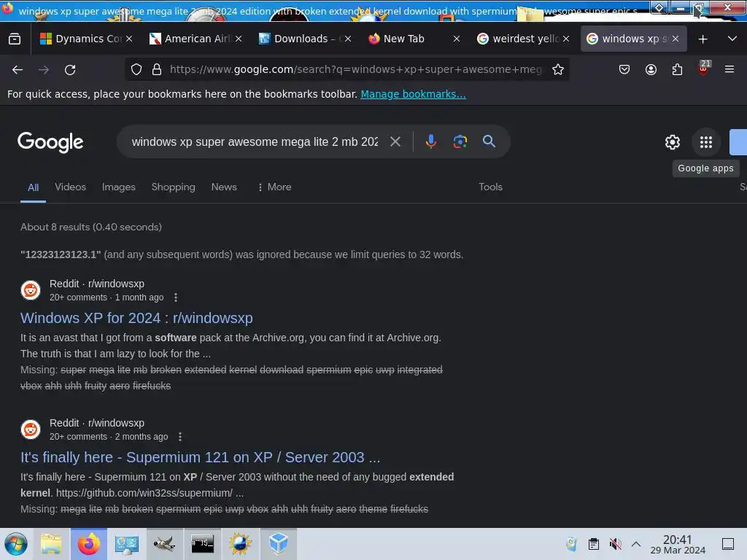Screen dimensions: 747x560
Task: Toggle muted volume tray icon
Action: click(616, 544)
